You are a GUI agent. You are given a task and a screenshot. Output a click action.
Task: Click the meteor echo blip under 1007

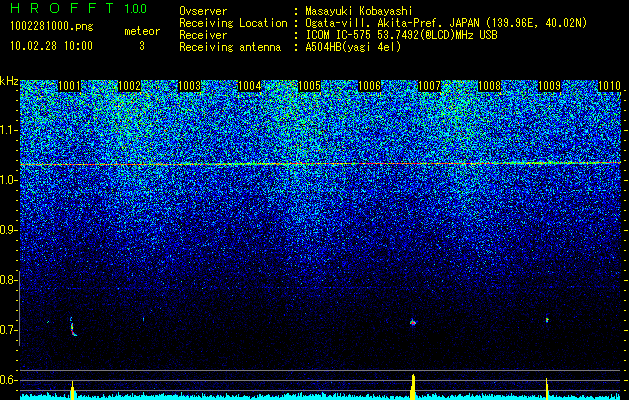tap(413, 322)
